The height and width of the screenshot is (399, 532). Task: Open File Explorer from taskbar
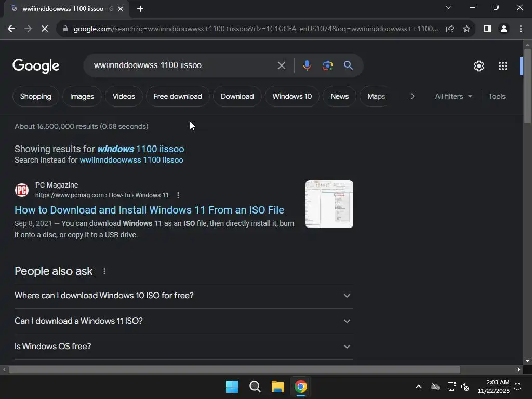tap(278, 387)
